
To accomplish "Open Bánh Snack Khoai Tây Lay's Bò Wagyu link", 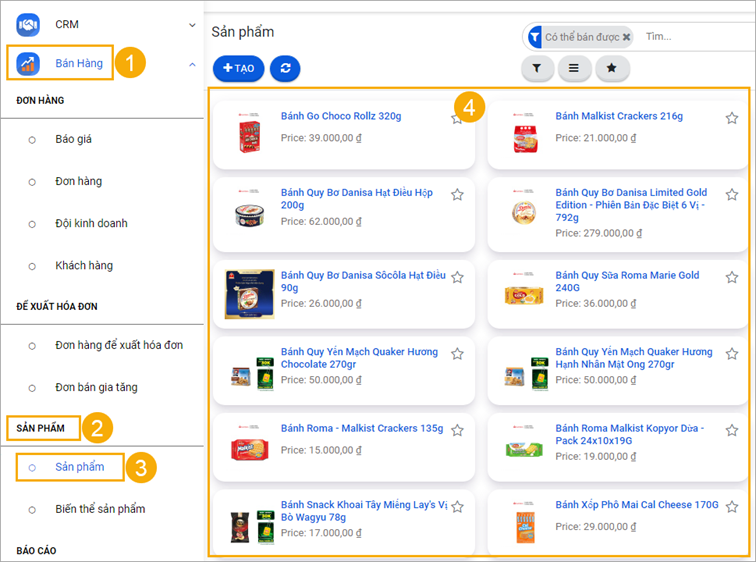I will pyautogui.click(x=364, y=511).
